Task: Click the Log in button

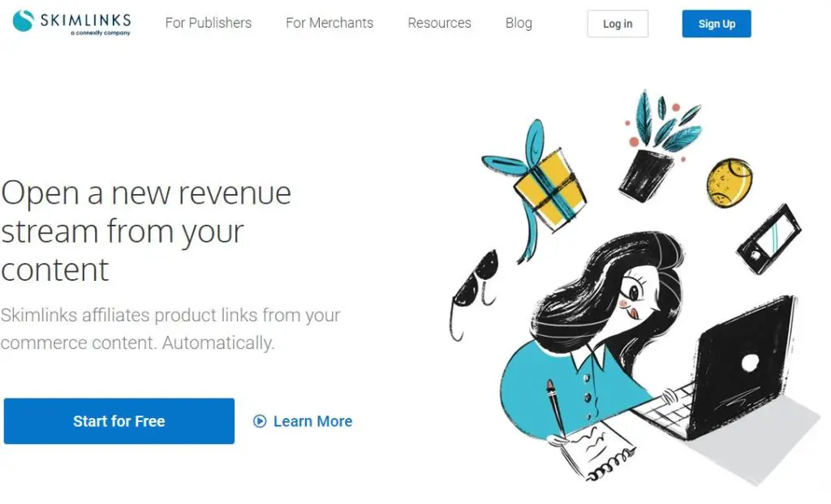Action: [618, 24]
